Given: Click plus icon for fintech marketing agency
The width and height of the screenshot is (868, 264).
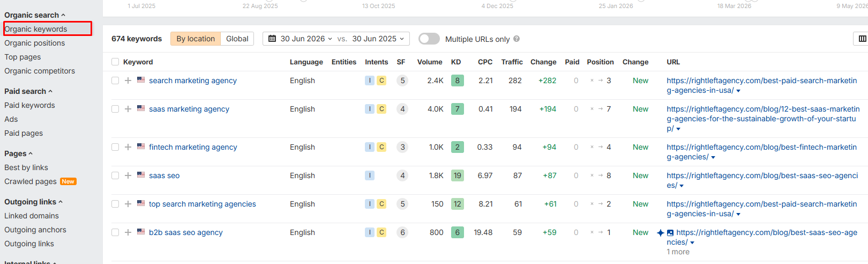Looking at the screenshot, I should (128, 147).
